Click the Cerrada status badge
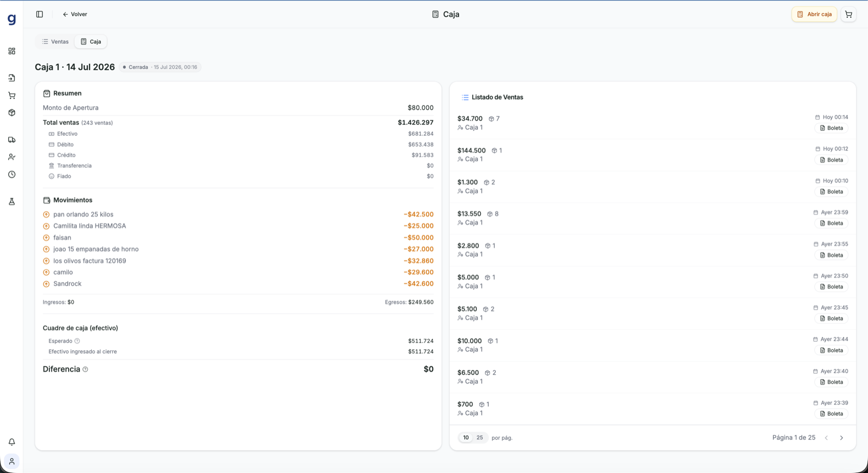 [x=160, y=67]
